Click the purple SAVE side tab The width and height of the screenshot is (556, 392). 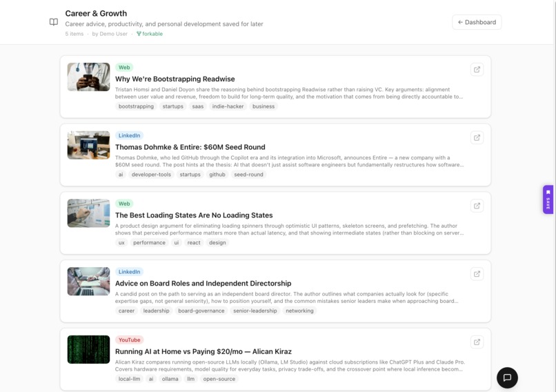point(548,199)
